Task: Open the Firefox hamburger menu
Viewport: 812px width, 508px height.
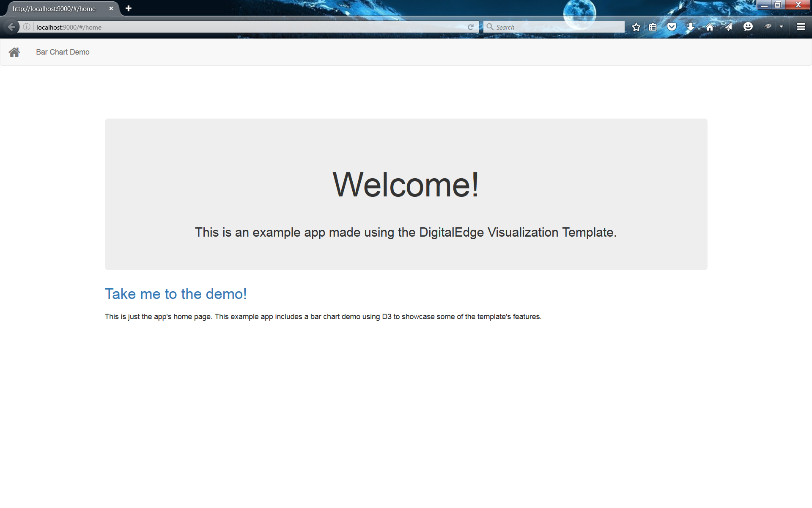Action: 801,27
